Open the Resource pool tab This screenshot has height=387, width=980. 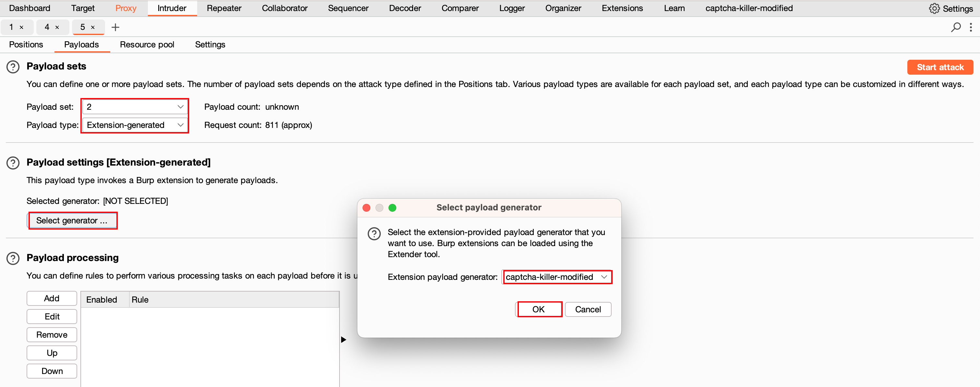pyautogui.click(x=148, y=44)
